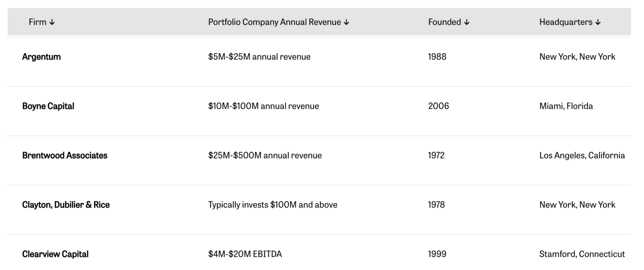Click the $5M-$25M annual revenue cell

[x=259, y=56]
